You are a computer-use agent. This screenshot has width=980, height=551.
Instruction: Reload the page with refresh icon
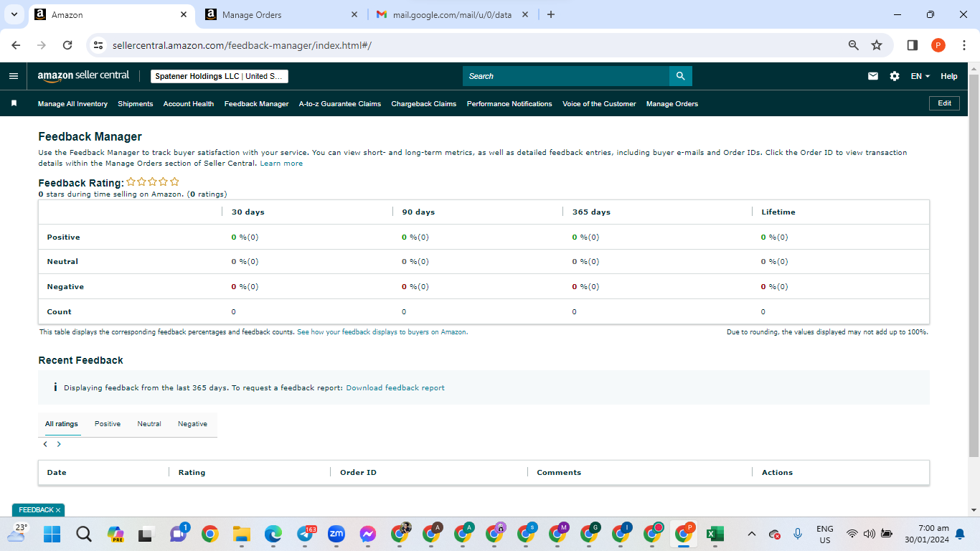click(x=67, y=45)
